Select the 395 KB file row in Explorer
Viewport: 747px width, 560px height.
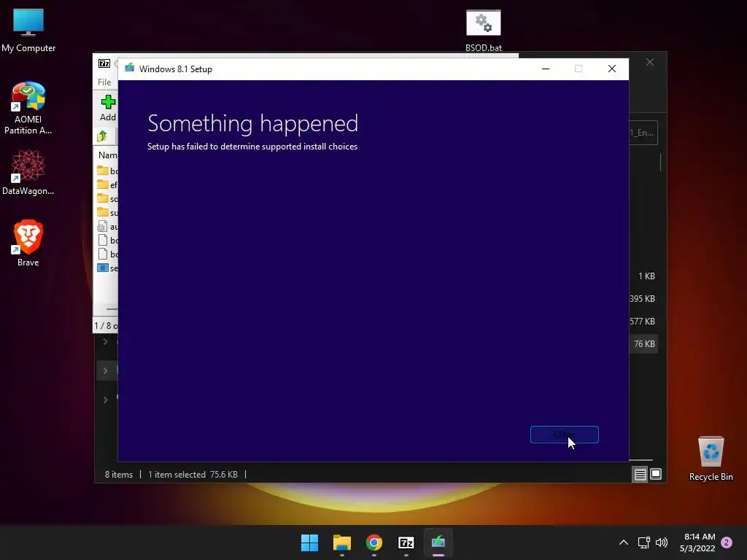642,298
